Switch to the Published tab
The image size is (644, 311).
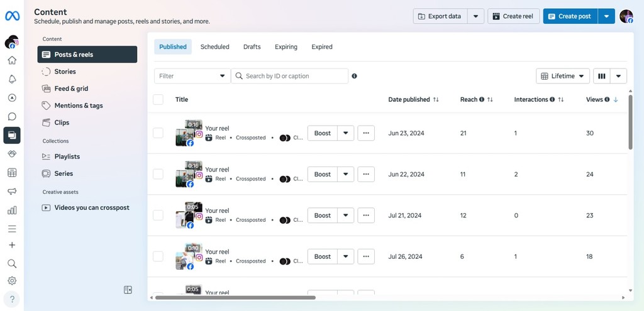pyautogui.click(x=173, y=46)
